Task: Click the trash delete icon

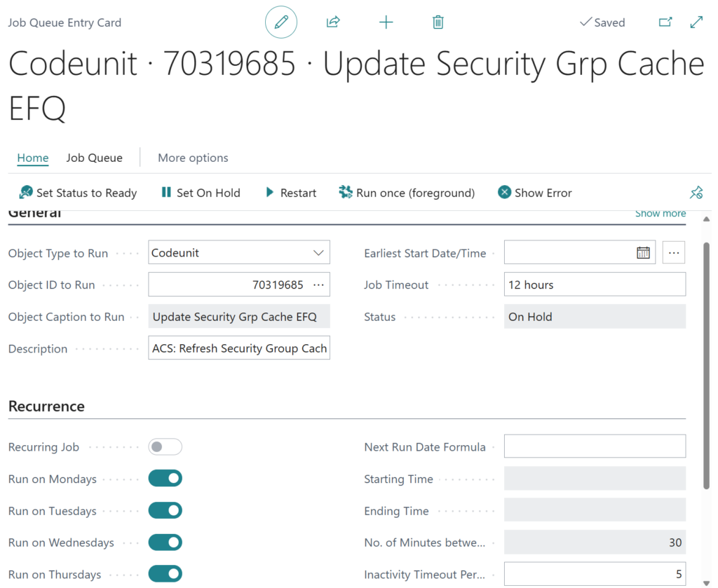Action: pyautogui.click(x=438, y=22)
